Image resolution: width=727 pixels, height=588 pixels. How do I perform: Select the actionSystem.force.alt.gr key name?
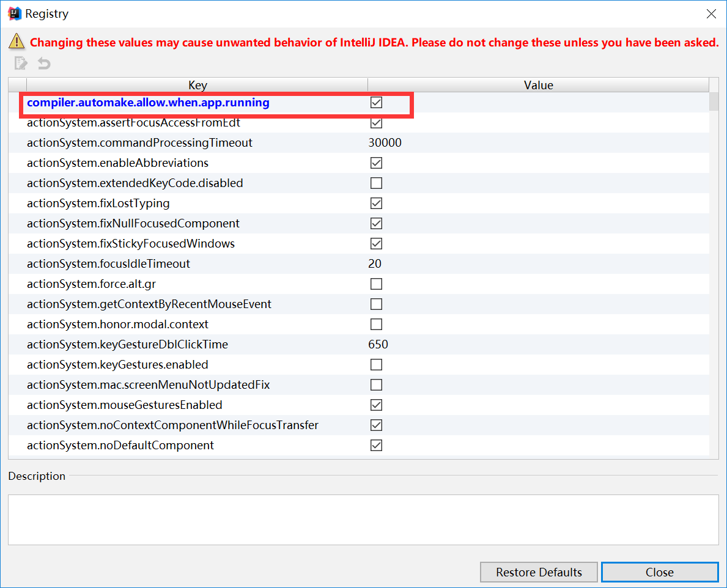pos(91,284)
